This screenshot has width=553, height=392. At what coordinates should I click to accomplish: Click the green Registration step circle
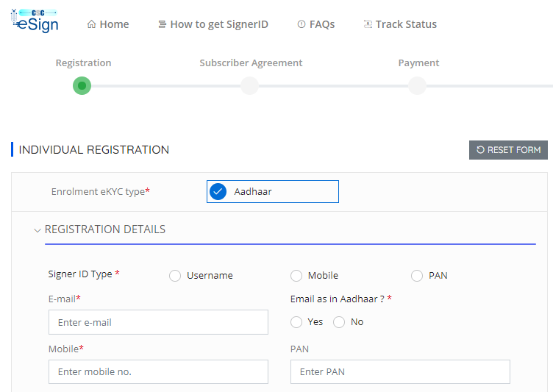82,86
